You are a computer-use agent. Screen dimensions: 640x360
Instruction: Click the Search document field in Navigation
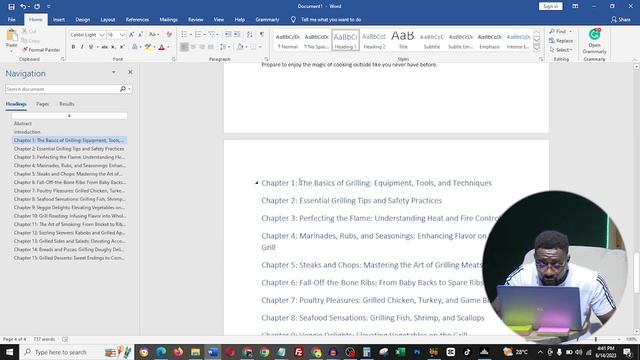coord(62,89)
